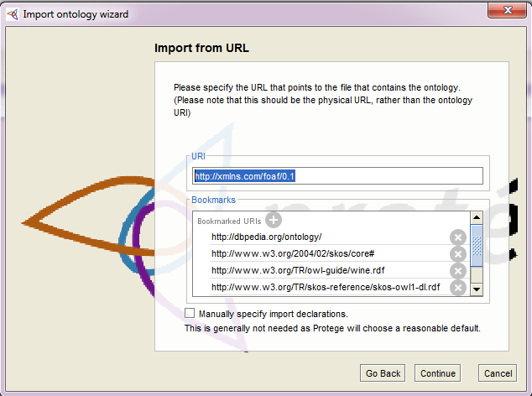The width and height of the screenshot is (532, 396).
Task: Click the bookmarks scroll down arrow
Action: (x=476, y=289)
